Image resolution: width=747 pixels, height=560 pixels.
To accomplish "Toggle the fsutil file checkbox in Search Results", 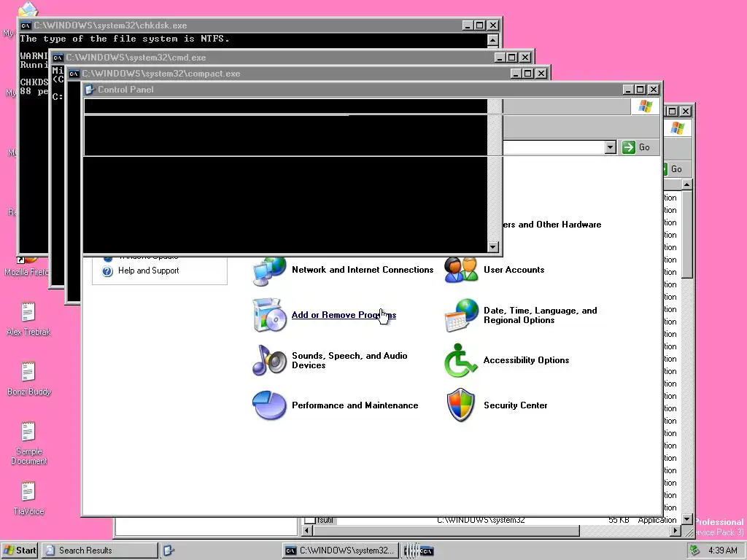I will [x=309, y=520].
